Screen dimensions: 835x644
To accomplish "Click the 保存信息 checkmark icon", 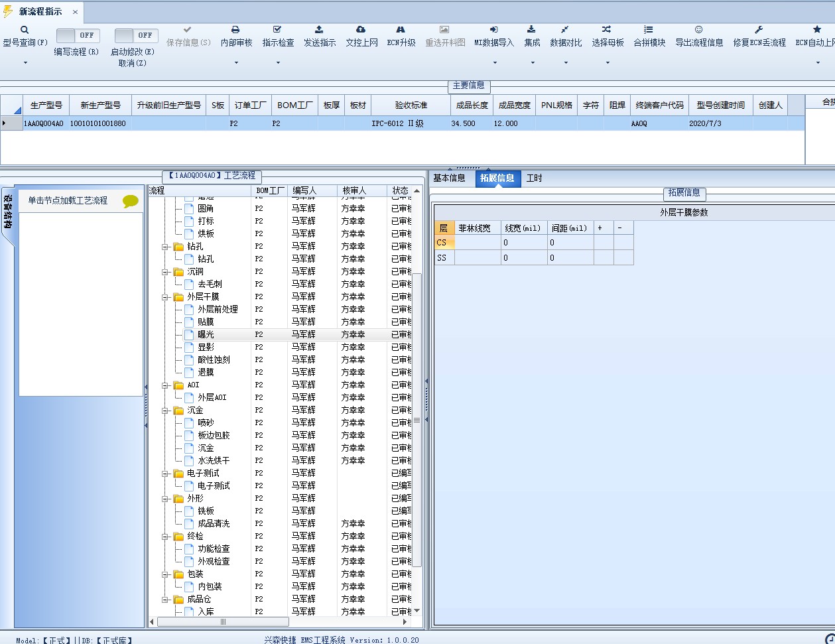I will coord(188,30).
